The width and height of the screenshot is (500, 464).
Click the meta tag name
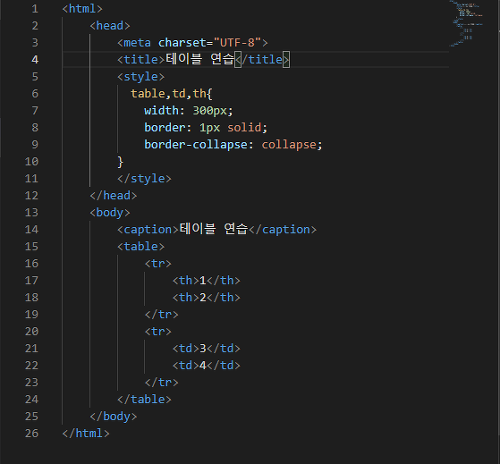pos(137,43)
